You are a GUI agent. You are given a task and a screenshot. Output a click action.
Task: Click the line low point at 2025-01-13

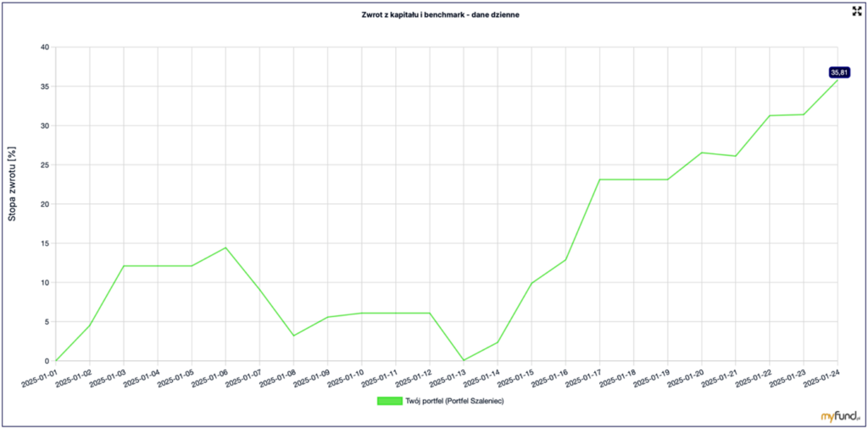(x=464, y=360)
